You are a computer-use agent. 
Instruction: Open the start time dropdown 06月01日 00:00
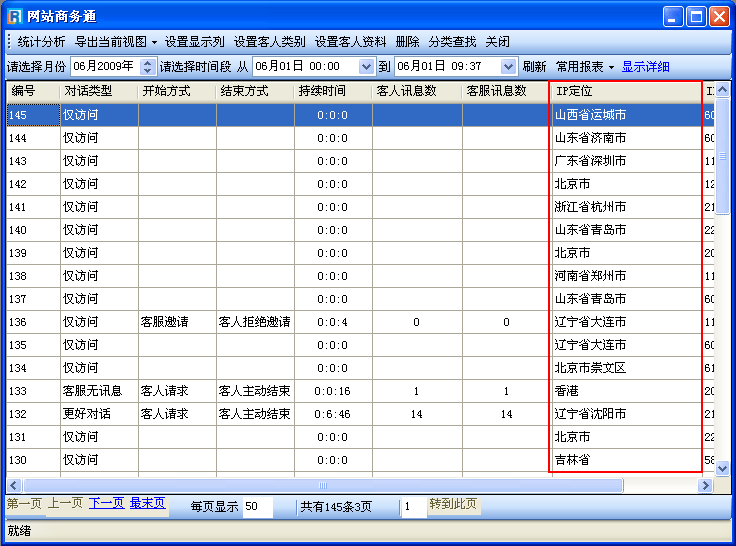(365, 67)
